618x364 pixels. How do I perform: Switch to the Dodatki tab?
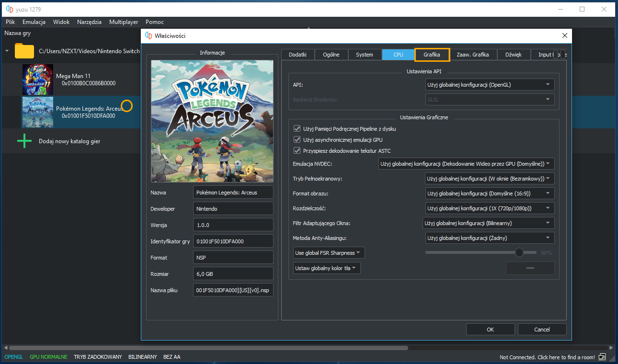(298, 55)
